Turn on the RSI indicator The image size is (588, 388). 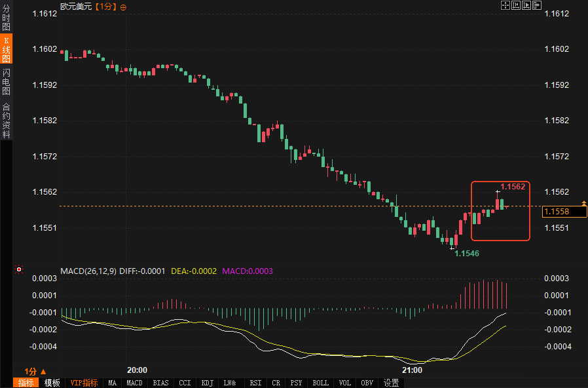(x=255, y=383)
